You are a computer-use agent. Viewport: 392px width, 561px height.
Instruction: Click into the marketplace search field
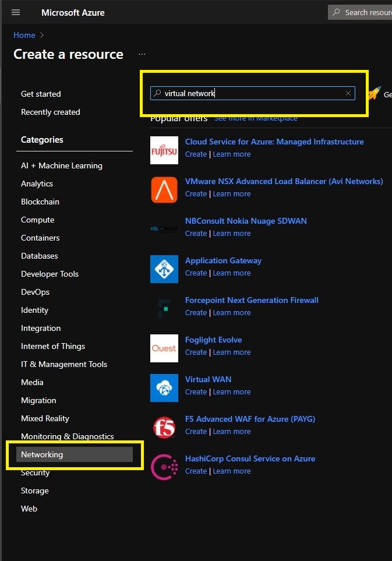tap(253, 93)
